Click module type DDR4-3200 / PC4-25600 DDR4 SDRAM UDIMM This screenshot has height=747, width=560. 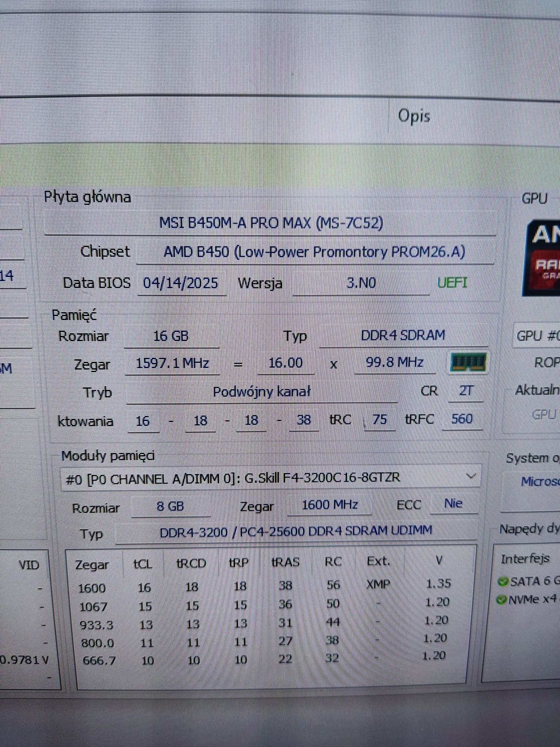point(296,531)
